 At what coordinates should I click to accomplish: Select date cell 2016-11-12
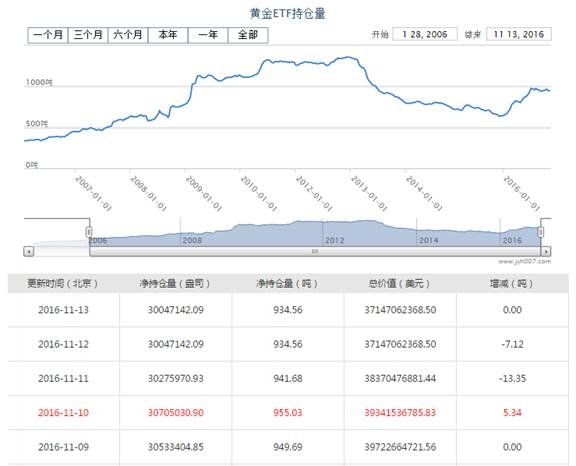[x=64, y=344]
